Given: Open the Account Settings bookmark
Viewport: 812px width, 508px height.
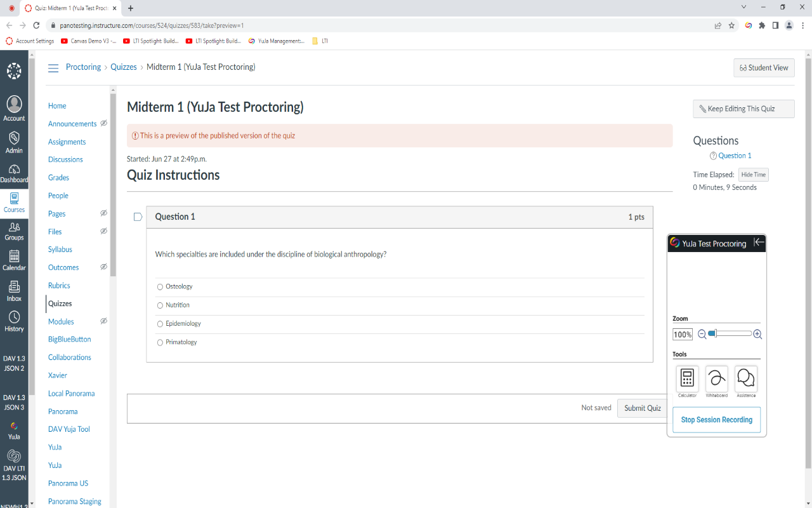Looking at the screenshot, I should coord(30,41).
